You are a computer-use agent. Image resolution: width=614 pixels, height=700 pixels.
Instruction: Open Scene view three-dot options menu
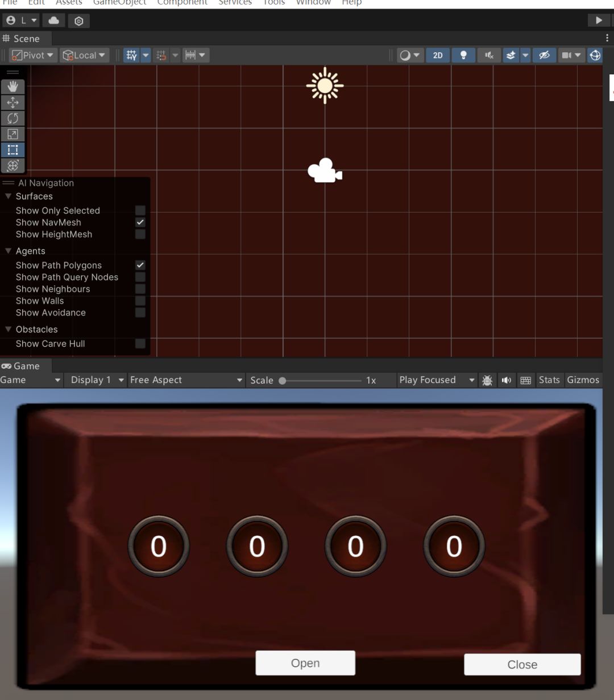(608, 38)
